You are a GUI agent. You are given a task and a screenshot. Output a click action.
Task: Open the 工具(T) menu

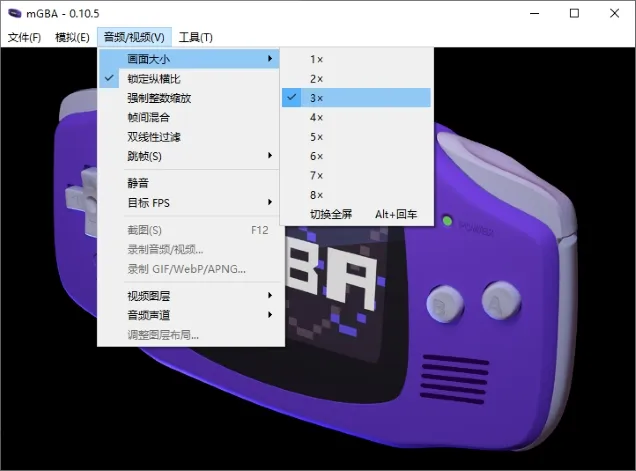195,37
